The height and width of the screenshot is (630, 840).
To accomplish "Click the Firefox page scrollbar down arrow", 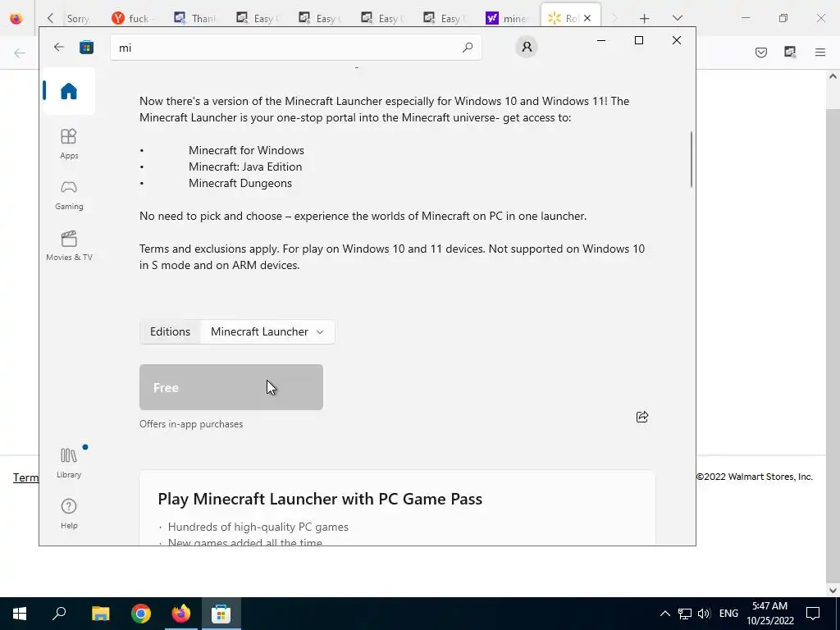I will point(833,591).
